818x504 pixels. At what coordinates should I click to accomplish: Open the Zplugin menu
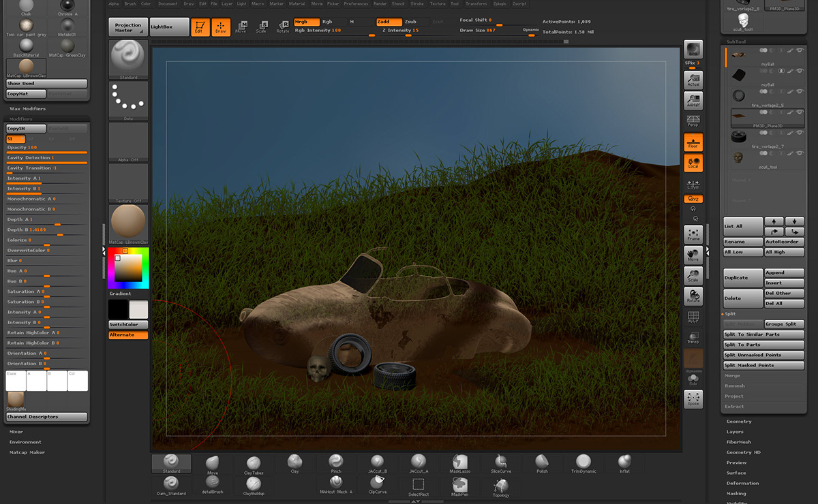tap(500, 4)
